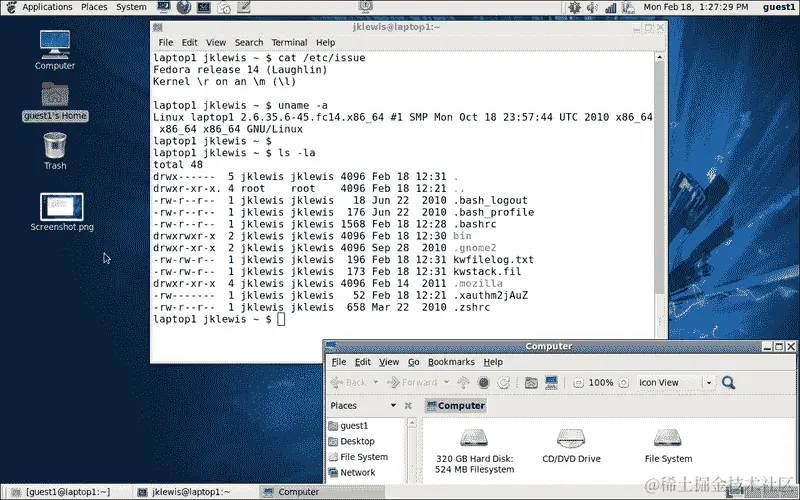This screenshot has width=800, height=500.
Task: Click the bug report gear icon in panel
Action: pyautogui.click(x=574, y=7)
